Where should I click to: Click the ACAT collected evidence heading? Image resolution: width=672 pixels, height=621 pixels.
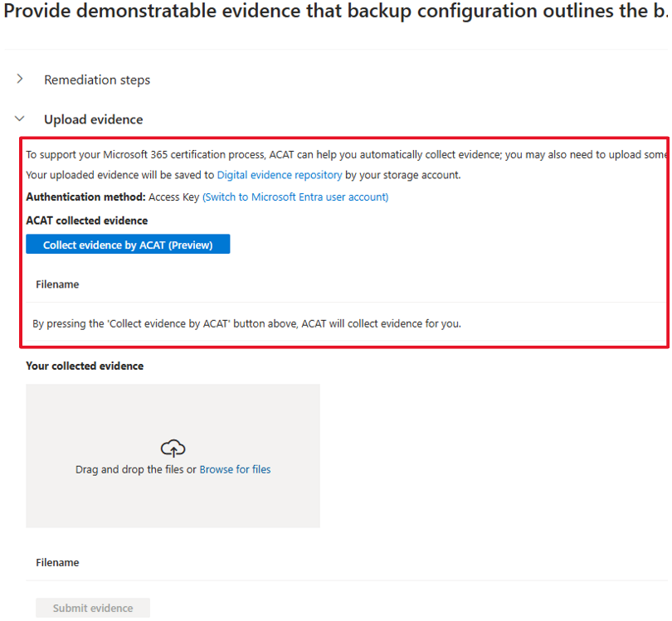pos(87,221)
